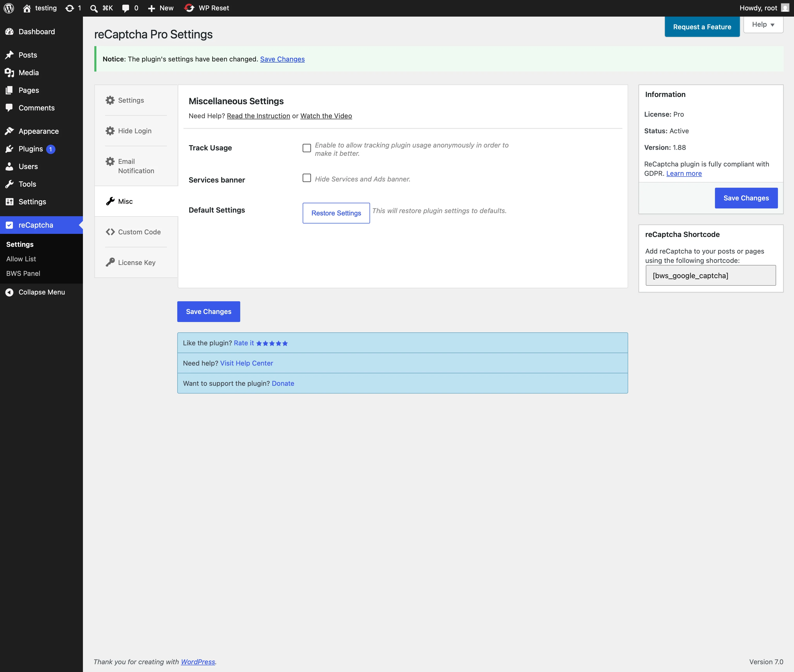Click the License Key key icon
The image size is (794, 672).
110,262
